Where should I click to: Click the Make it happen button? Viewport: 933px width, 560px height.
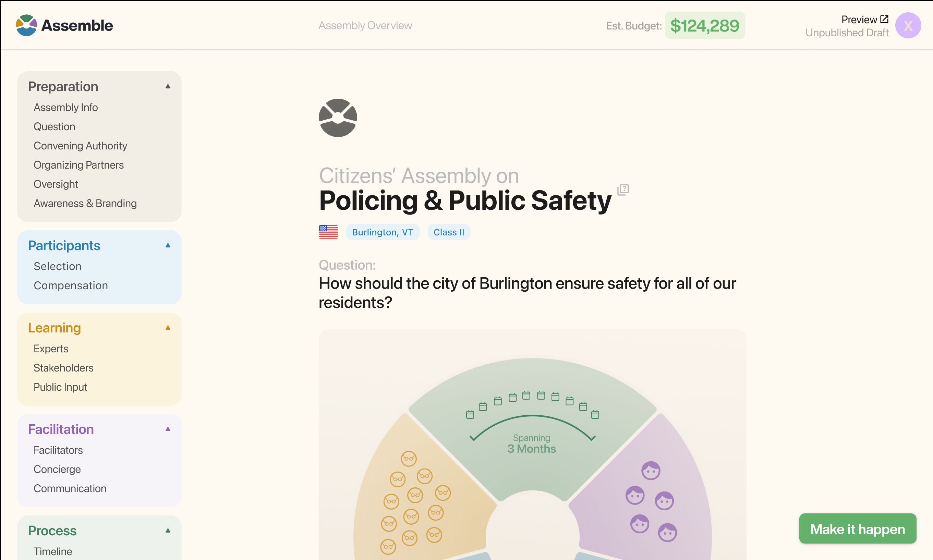tap(858, 529)
